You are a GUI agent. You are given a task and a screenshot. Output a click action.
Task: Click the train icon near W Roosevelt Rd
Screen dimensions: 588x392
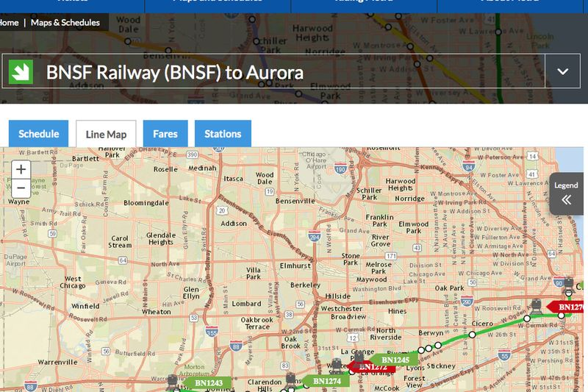tap(537, 306)
